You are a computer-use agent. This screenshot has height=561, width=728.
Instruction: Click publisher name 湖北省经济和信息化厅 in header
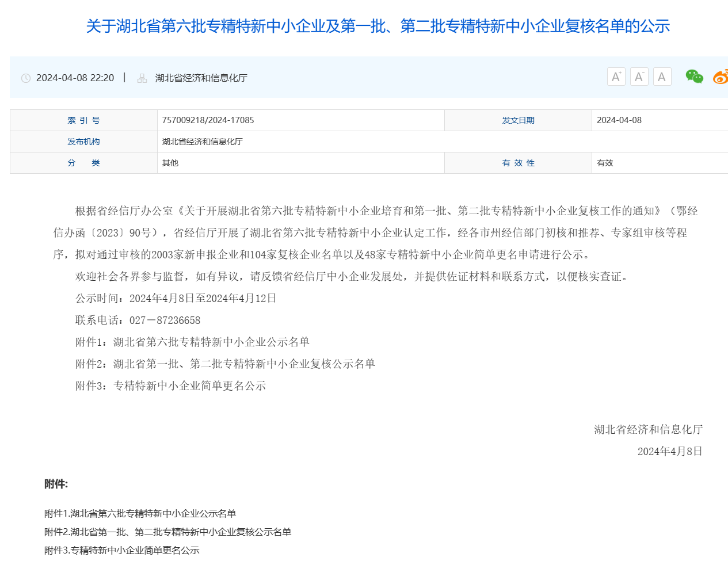tap(201, 77)
